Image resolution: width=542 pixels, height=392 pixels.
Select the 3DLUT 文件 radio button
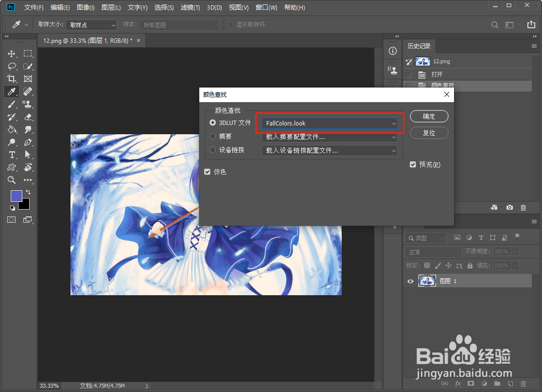tap(212, 123)
